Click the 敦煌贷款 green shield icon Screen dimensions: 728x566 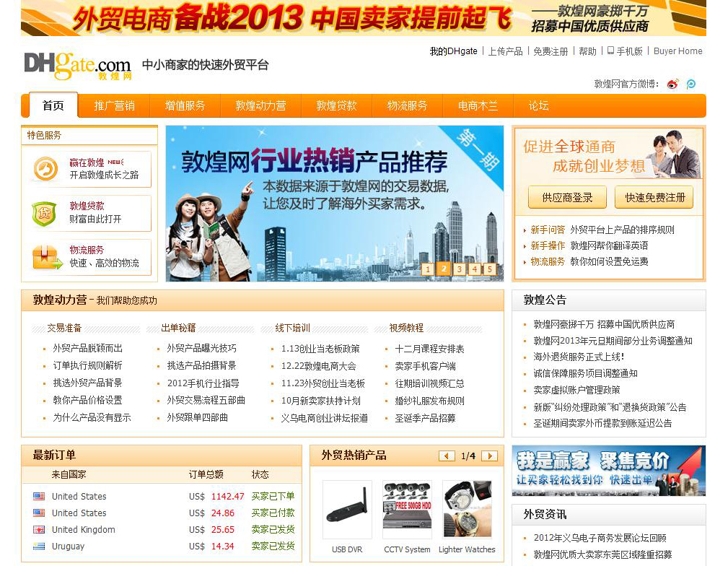[44, 213]
